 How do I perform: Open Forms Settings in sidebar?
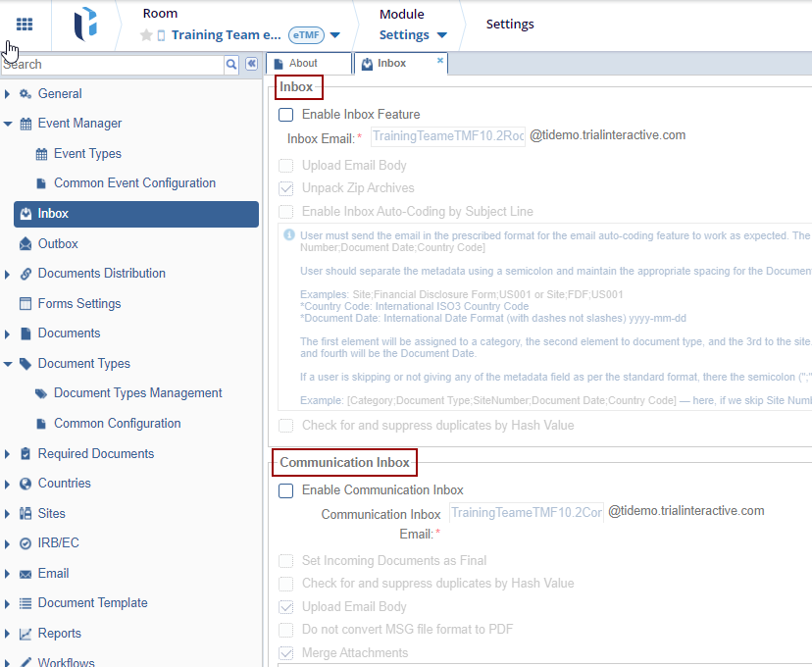coord(78,304)
